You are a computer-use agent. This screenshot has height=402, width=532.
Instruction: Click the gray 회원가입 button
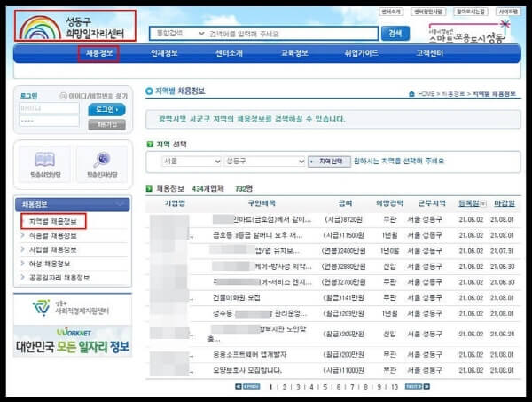coord(106,124)
